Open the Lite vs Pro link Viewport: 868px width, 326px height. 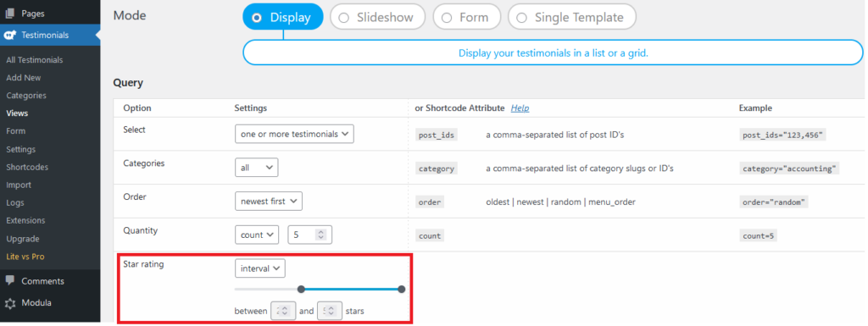(25, 257)
